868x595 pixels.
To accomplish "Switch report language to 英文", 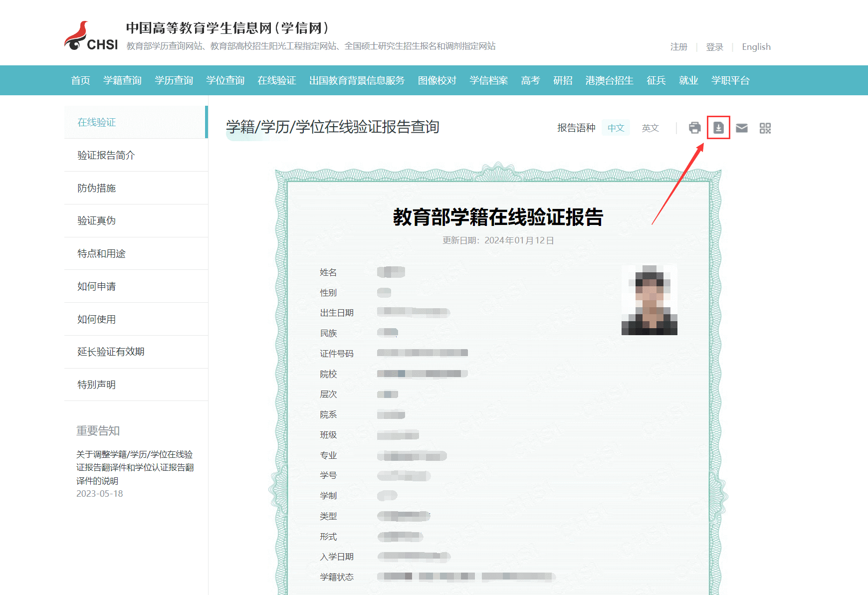I will (x=651, y=128).
